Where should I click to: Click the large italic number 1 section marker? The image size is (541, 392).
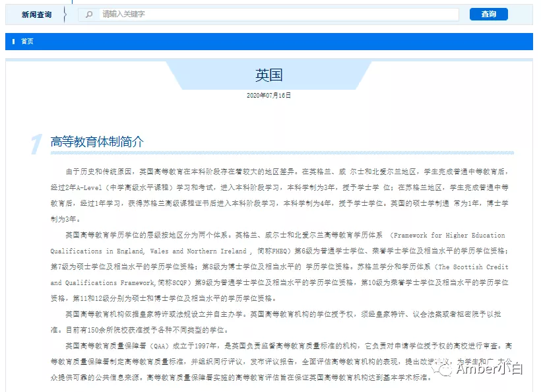tap(36, 144)
